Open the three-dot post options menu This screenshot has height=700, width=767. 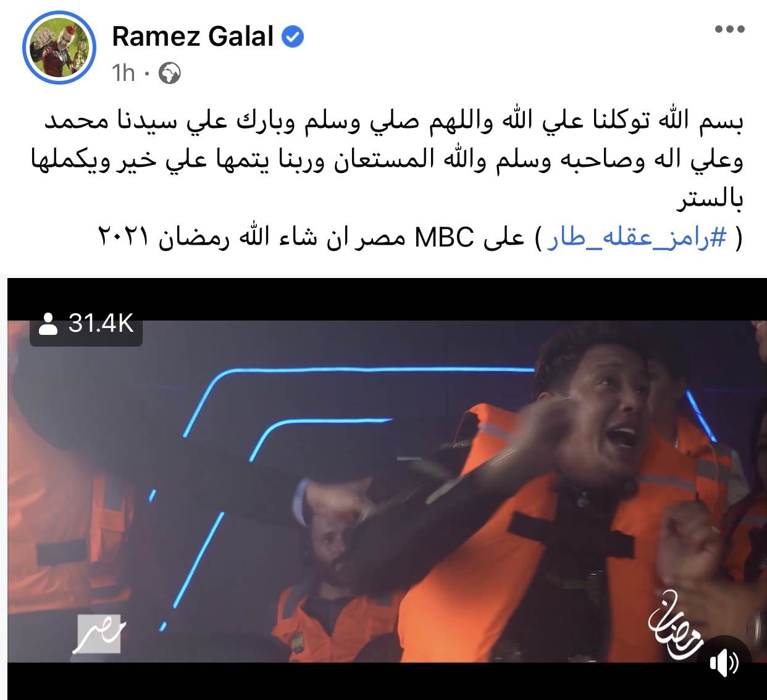(x=730, y=29)
